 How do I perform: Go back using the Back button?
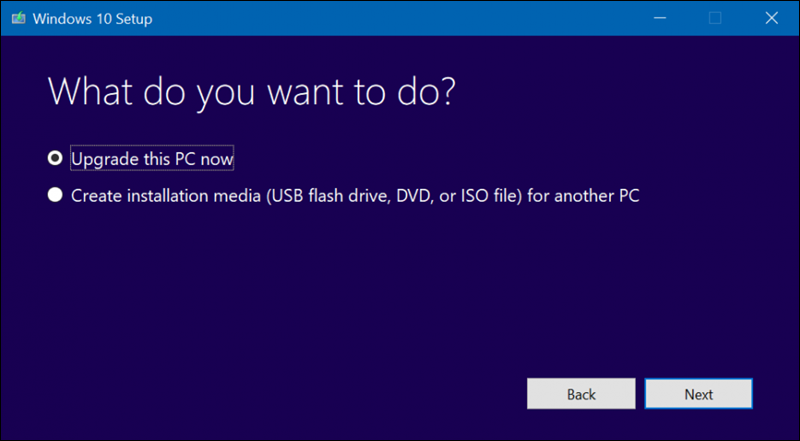click(581, 394)
